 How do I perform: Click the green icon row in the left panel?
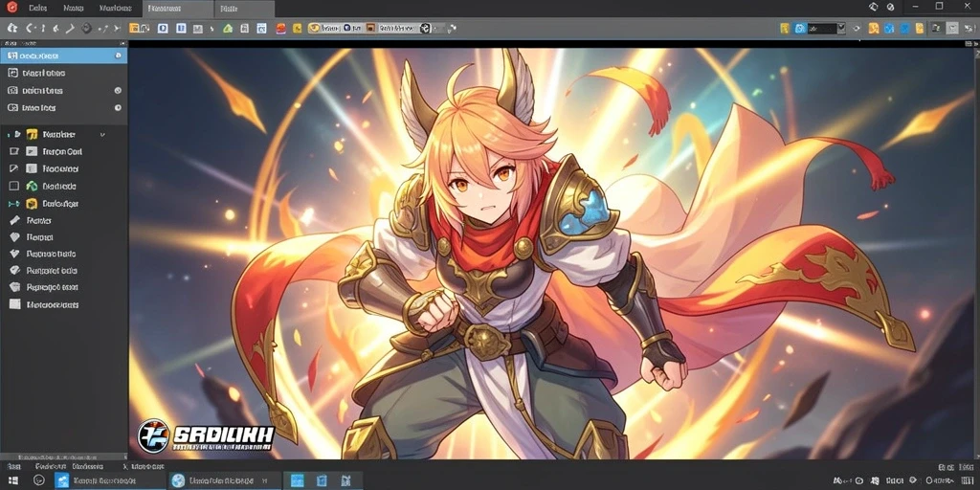pyautogui.click(x=51, y=187)
